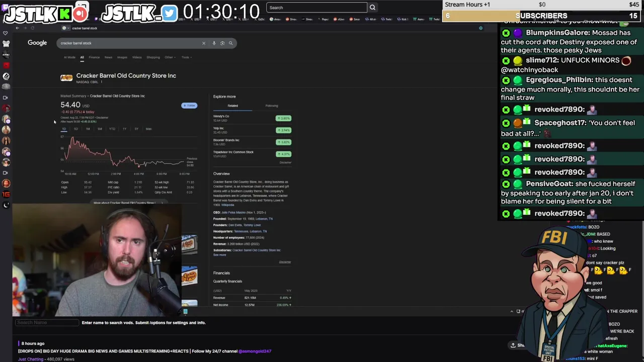Image resolution: width=644 pixels, height=362 pixels.
Task: Click the heart icon in the left sidebar
Action: [6, 33]
